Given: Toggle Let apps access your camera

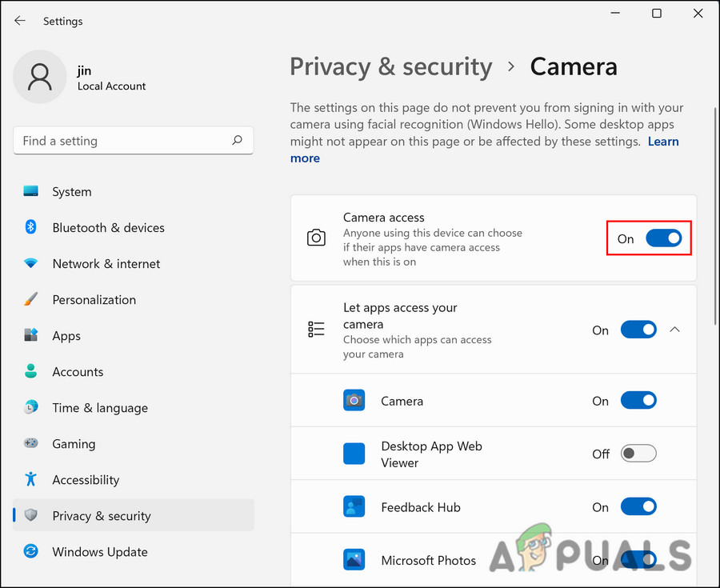Looking at the screenshot, I should click(638, 330).
